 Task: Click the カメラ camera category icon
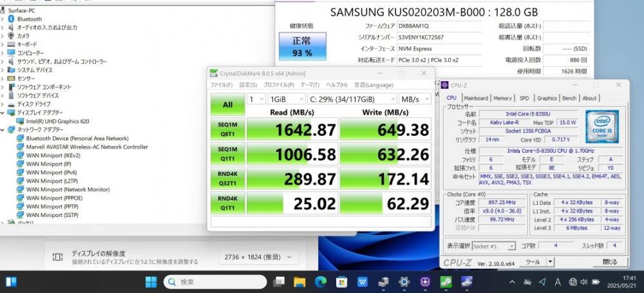click(x=11, y=36)
